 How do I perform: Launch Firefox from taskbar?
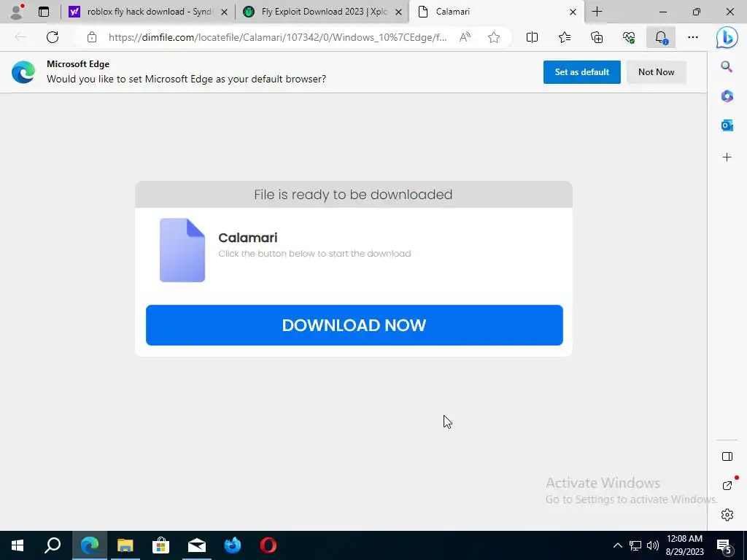click(233, 545)
